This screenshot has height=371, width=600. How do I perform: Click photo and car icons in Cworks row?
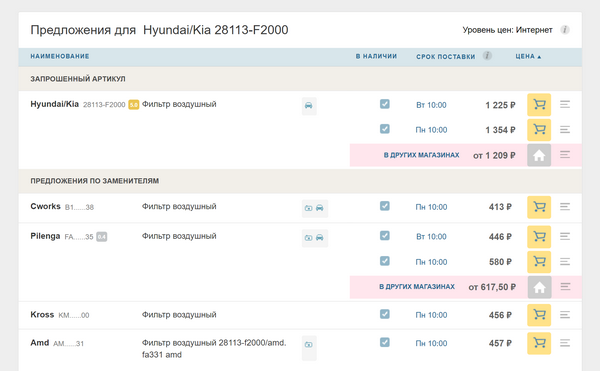[315, 208]
